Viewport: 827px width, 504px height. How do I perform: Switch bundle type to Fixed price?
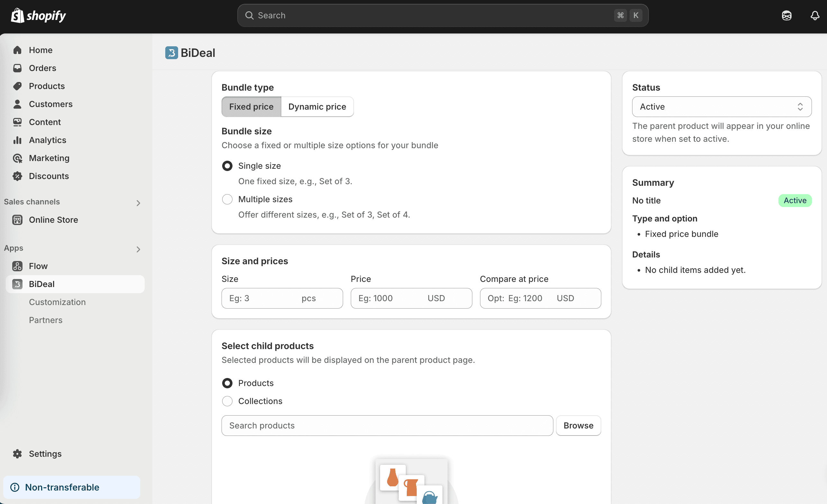[x=251, y=107]
